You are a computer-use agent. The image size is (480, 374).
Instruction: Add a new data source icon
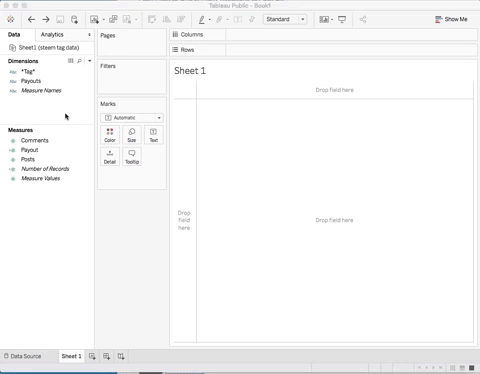[x=74, y=19]
